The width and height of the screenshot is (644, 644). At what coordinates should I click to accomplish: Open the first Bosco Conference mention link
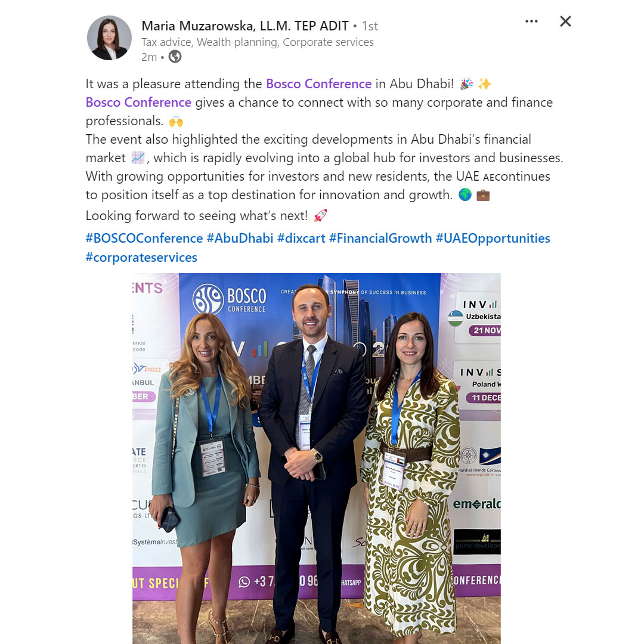318,84
